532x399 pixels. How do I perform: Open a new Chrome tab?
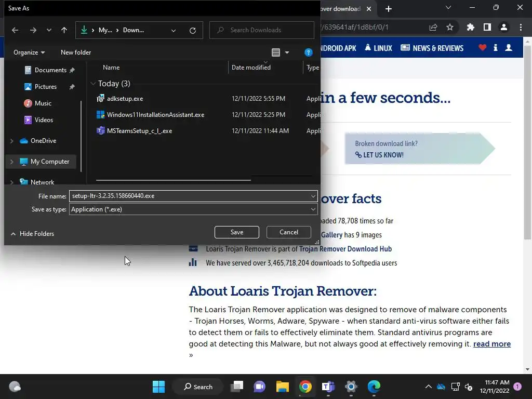(x=389, y=9)
